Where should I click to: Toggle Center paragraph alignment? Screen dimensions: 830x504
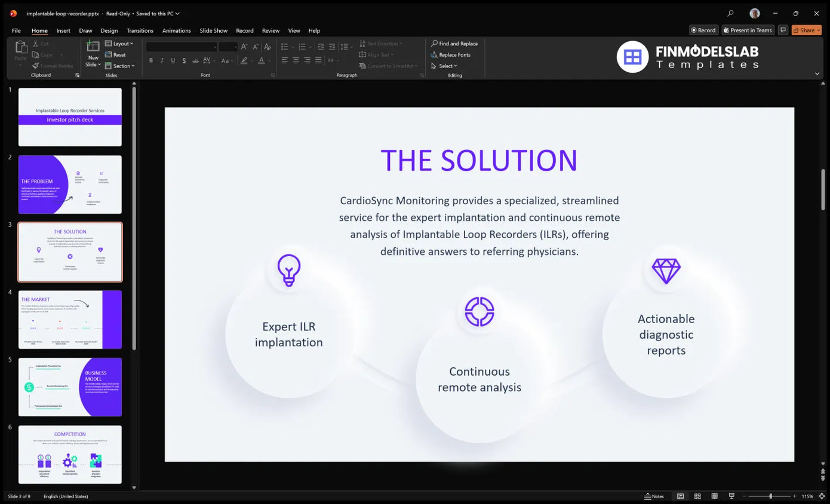pyautogui.click(x=296, y=60)
